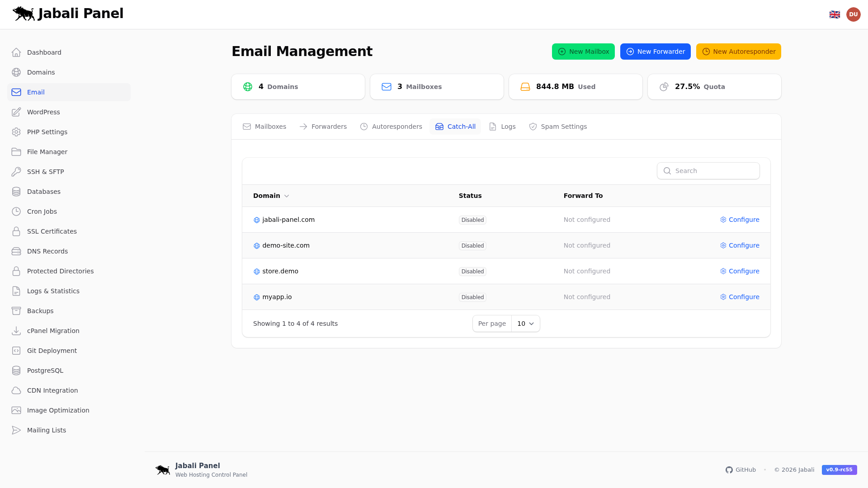
Task: Click the cPanel Migration download icon
Action: pyautogui.click(x=16, y=331)
